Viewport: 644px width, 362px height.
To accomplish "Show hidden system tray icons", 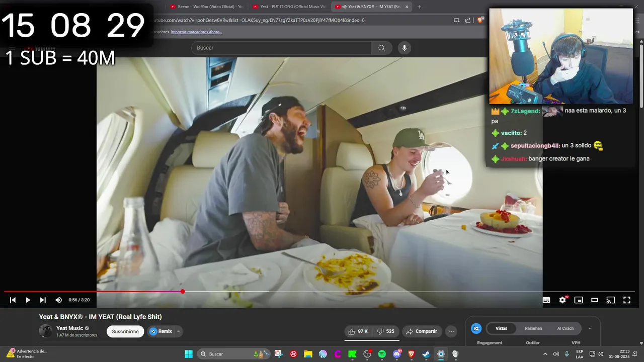I will [545, 354].
